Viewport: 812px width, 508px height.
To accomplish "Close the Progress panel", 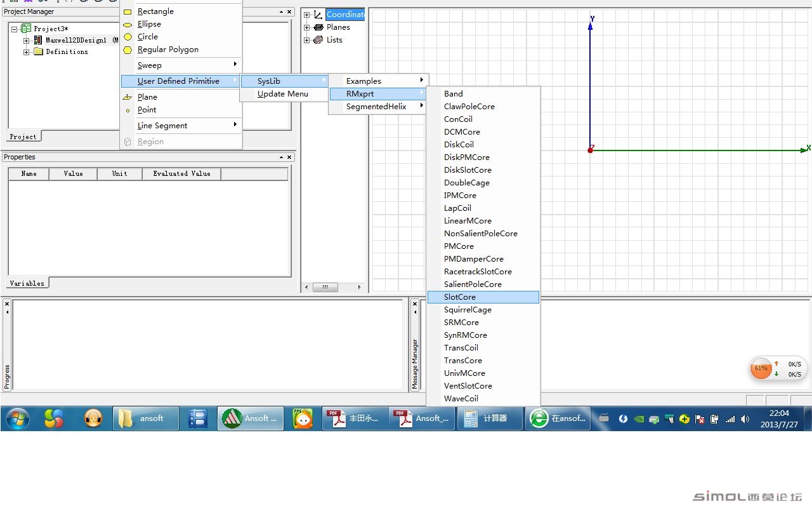I will 7,304.
